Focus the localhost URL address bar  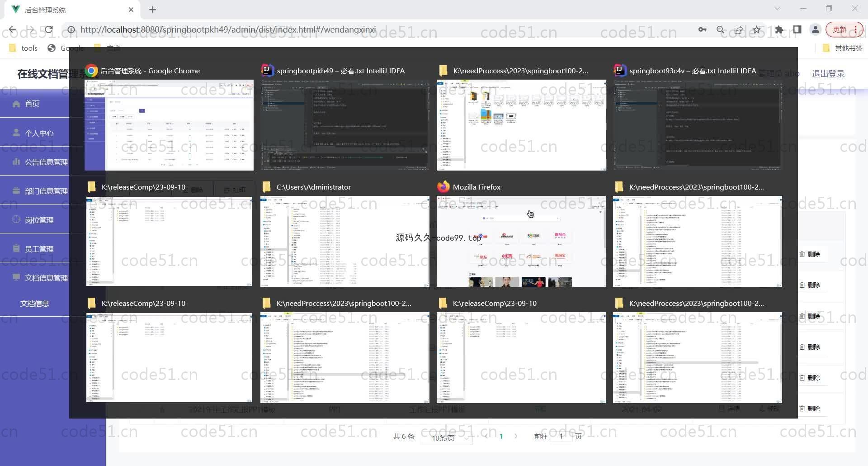click(x=228, y=30)
